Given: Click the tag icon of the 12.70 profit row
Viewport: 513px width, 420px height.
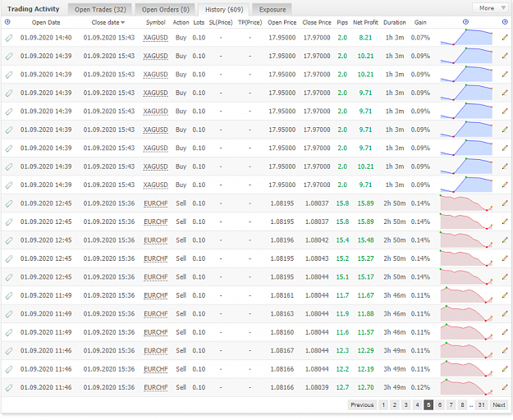Looking at the screenshot, I should click(x=9, y=388).
